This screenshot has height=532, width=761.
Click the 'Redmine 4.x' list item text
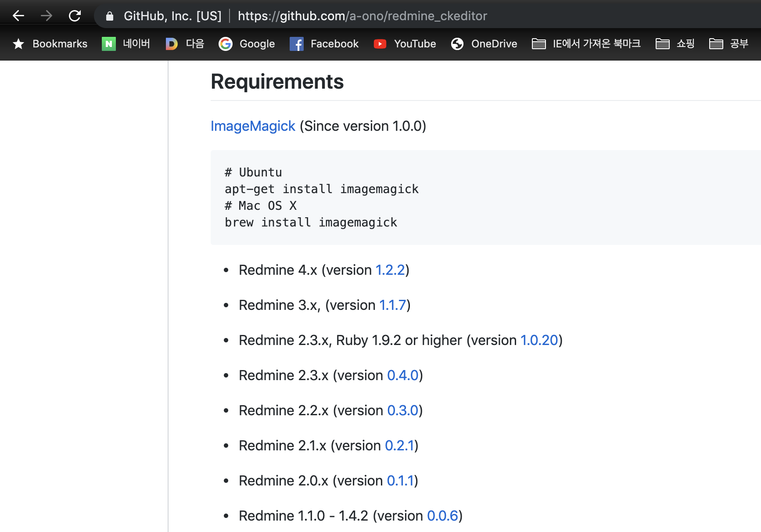tap(278, 270)
